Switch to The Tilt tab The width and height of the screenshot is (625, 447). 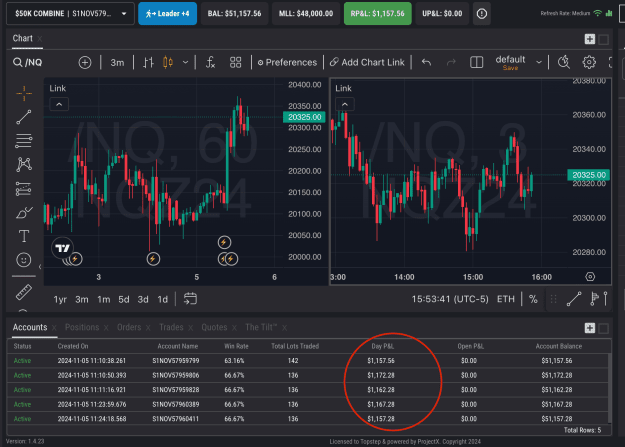[x=261, y=327]
